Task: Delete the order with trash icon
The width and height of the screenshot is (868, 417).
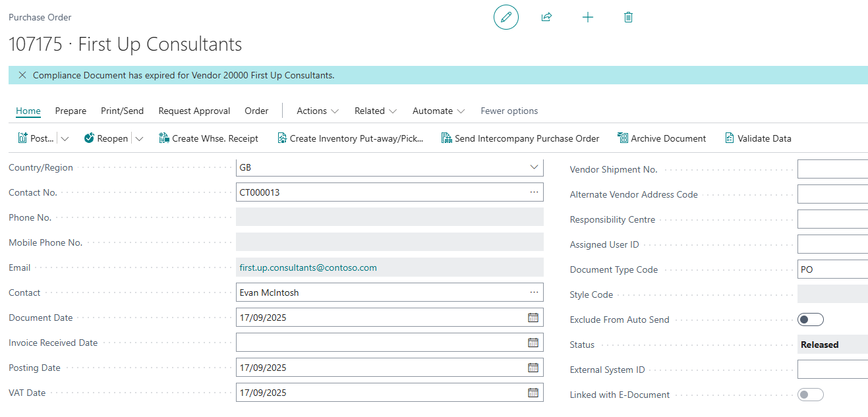Action: click(x=628, y=17)
